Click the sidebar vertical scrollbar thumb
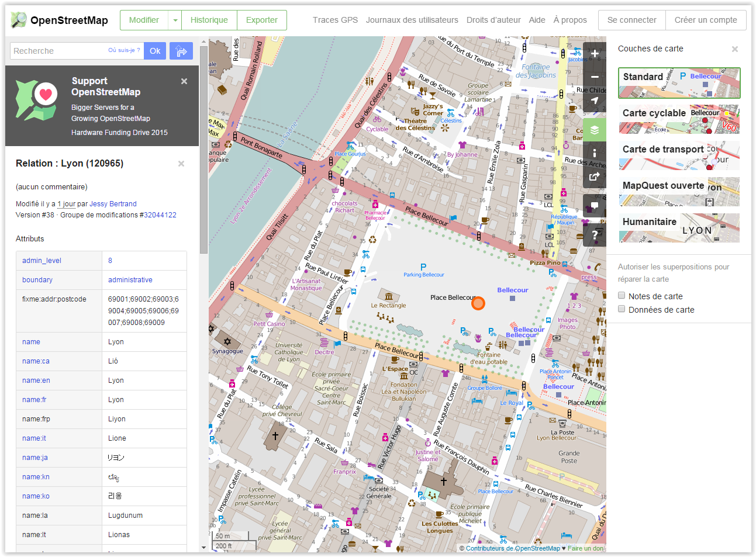 coord(203,149)
